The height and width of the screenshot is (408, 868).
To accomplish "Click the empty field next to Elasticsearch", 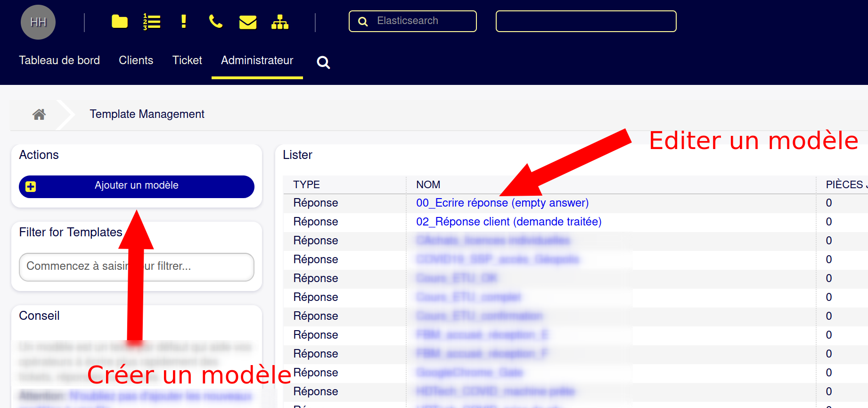I will 586,21.
